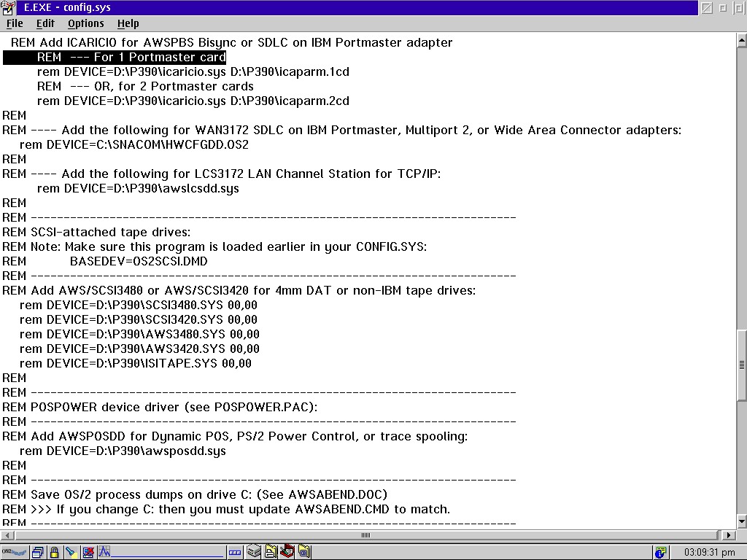
Task: Click the ISITAPE.SYS 00,00 line
Action: click(135, 363)
